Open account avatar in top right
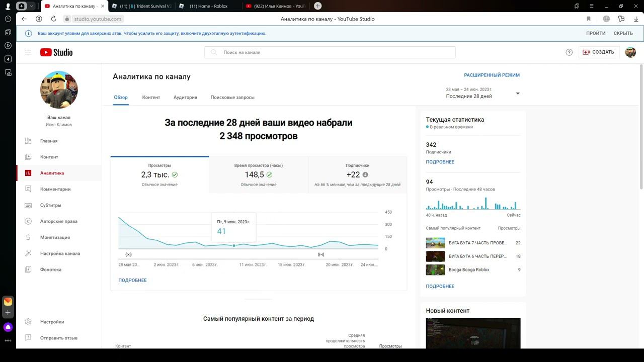Screen dimensions: 644x362 630,52
